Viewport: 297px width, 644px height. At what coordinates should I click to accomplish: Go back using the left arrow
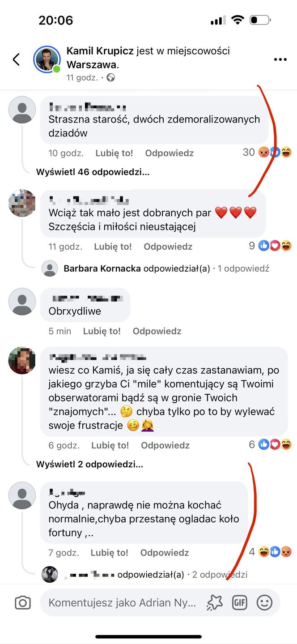(16, 59)
